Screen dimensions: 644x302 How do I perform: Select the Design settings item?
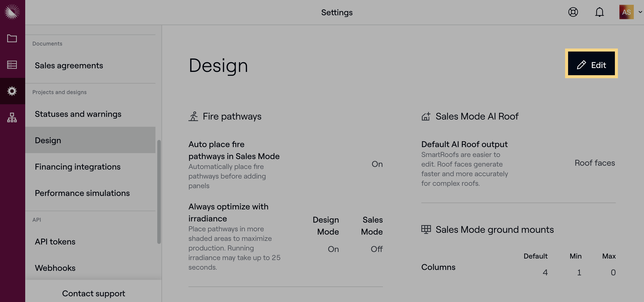coord(90,140)
